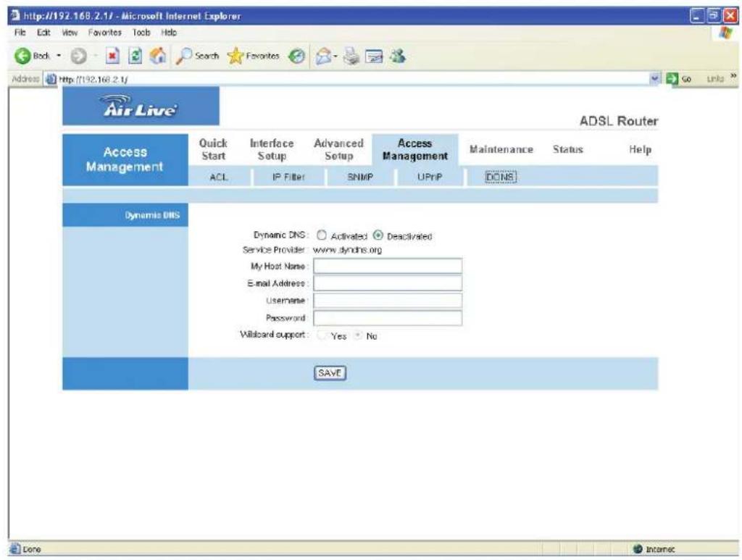This screenshot has height=560, width=742.
Task: Open the Tools menu
Action: tap(141, 33)
